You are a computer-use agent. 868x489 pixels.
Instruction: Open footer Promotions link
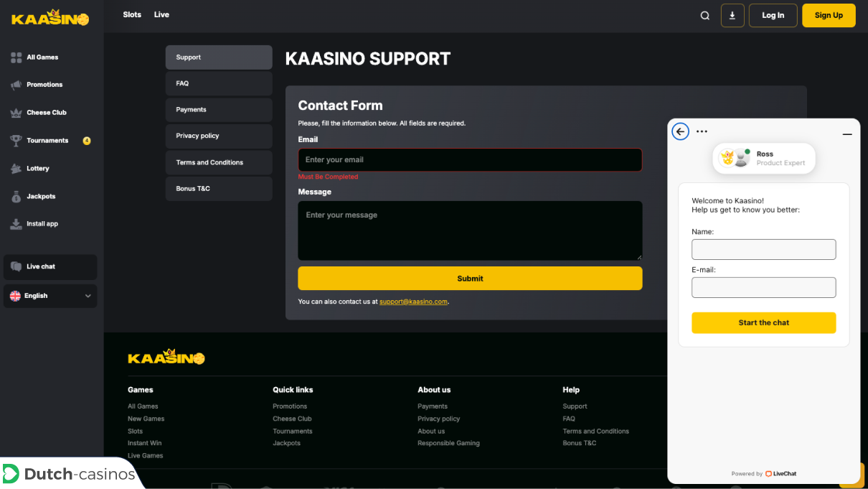(x=290, y=406)
